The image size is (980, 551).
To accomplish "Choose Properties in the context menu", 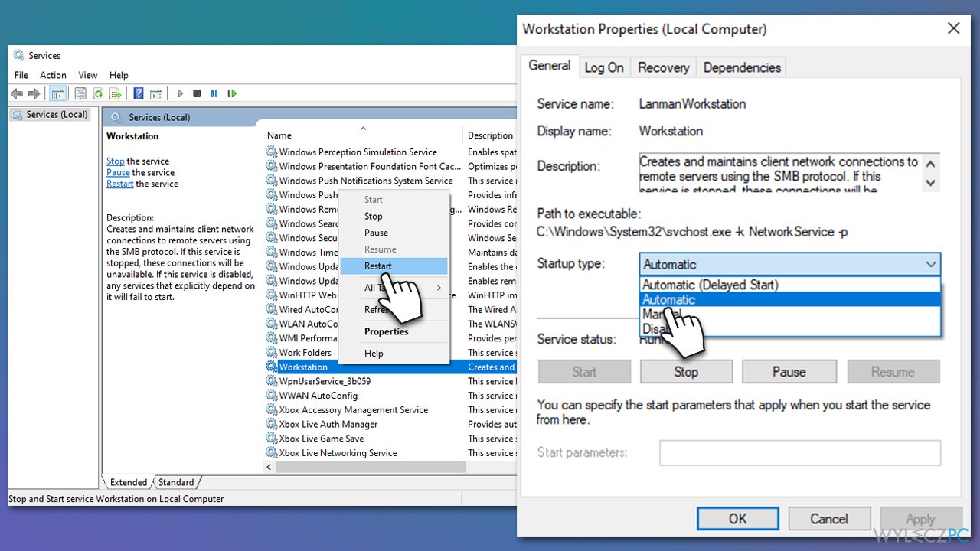I will click(x=394, y=331).
